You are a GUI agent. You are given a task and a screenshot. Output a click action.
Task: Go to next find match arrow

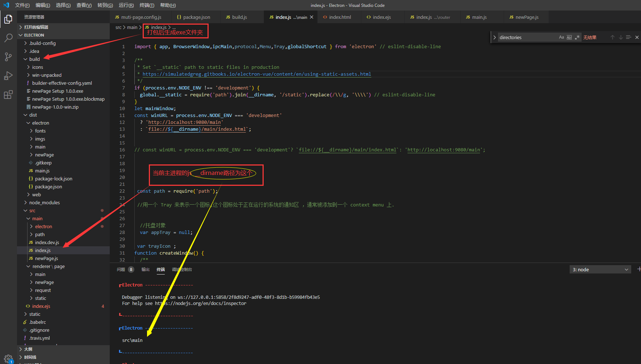tap(621, 37)
